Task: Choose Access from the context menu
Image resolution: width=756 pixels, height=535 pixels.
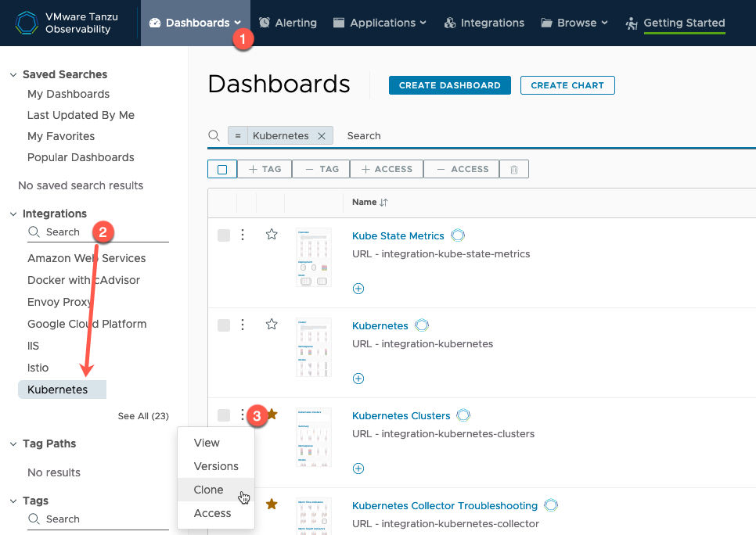Action: [x=216, y=513]
